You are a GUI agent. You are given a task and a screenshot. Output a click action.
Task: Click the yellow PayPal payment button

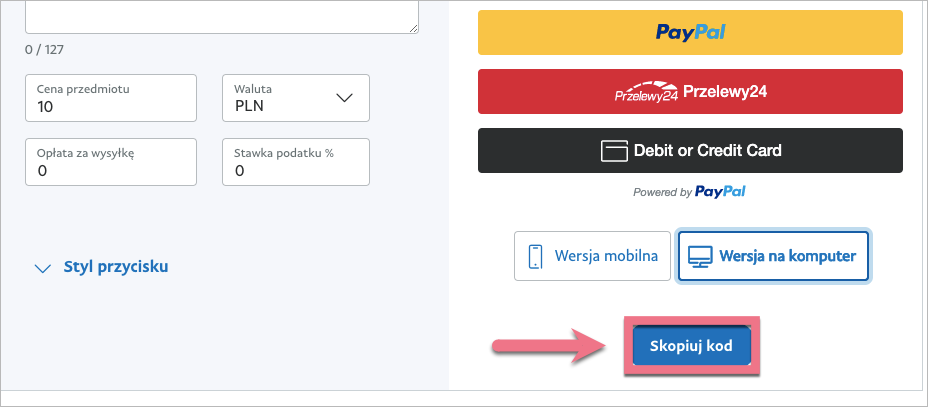pos(690,32)
